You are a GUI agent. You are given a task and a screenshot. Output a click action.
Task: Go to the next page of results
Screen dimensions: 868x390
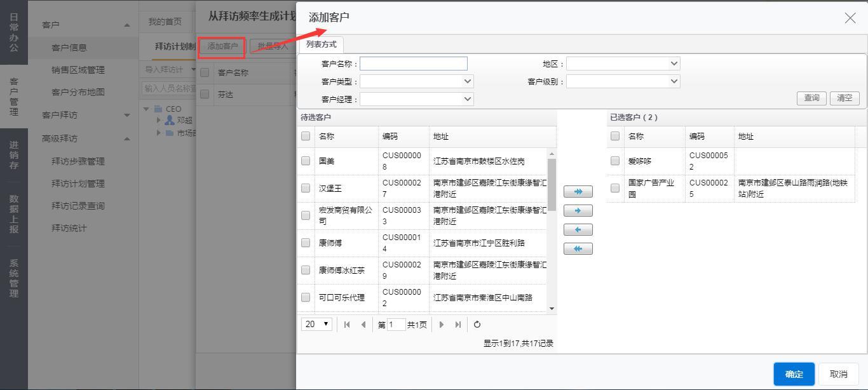tap(442, 325)
